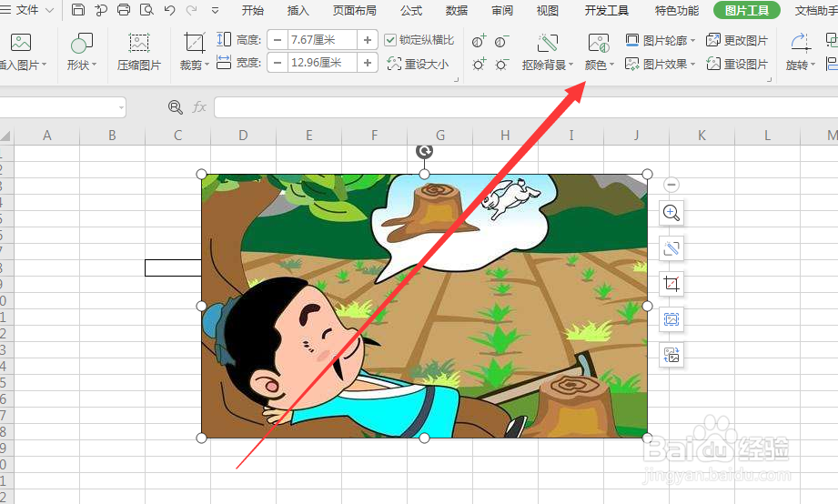Screen dimensions: 838x504
Task: Click the Save icon in the quick toolbar
Action: [x=78, y=10]
